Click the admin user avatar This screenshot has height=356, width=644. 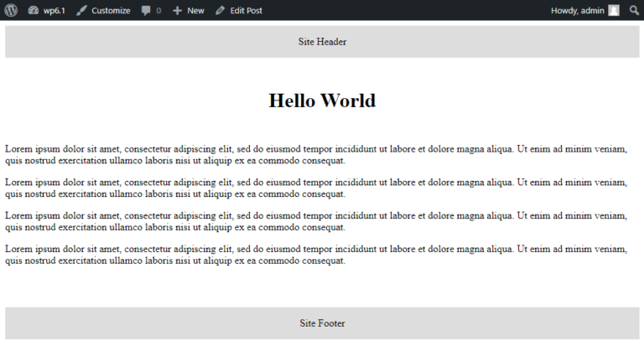[614, 10]
